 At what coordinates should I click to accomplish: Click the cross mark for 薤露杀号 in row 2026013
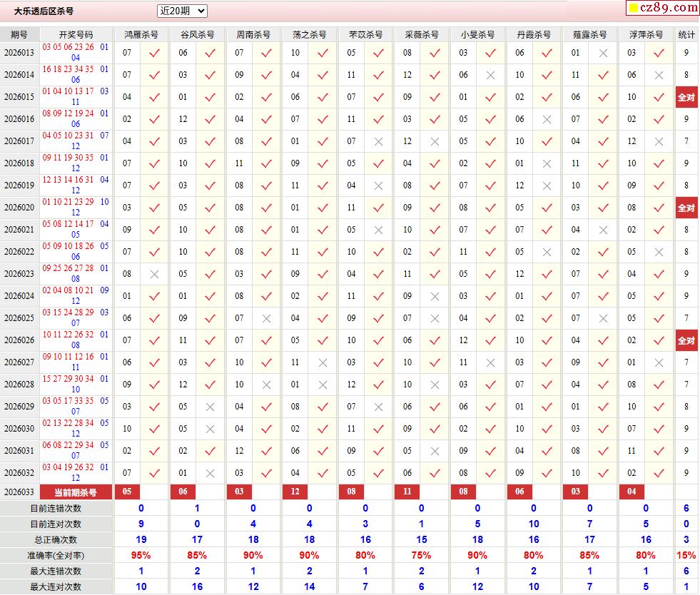(x=603, y=53)
